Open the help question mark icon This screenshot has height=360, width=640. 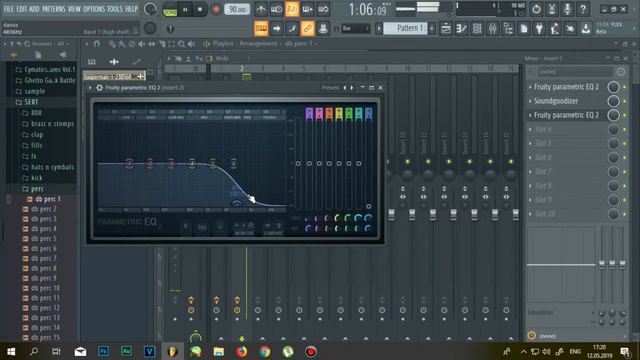pos(583,9)
